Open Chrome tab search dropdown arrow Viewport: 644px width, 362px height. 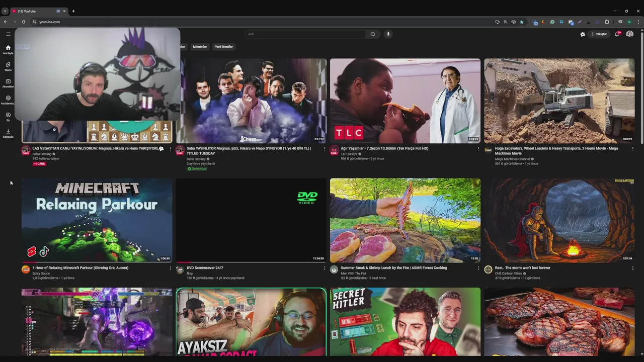point(5,11)
